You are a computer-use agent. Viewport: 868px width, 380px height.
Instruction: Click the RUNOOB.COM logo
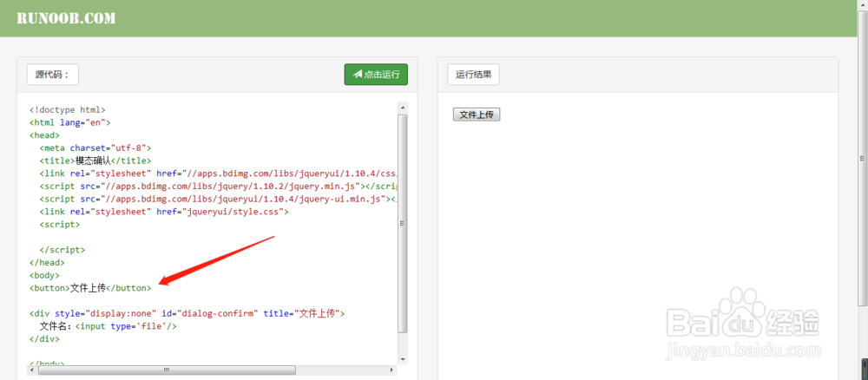pos(66,18)
